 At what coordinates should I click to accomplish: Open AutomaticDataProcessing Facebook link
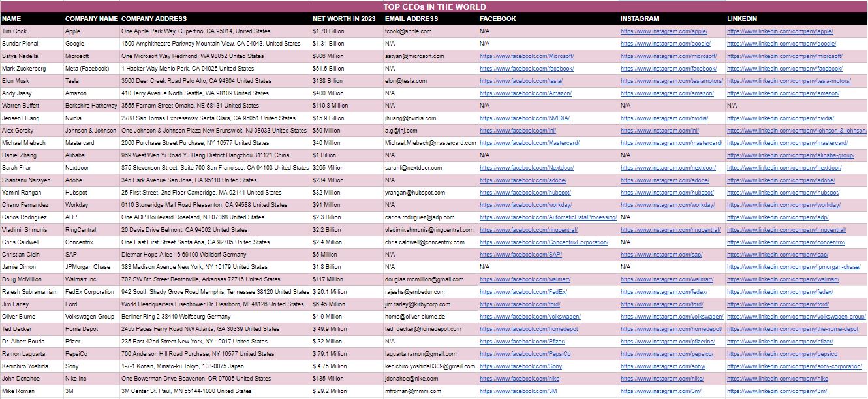(548, 217)
